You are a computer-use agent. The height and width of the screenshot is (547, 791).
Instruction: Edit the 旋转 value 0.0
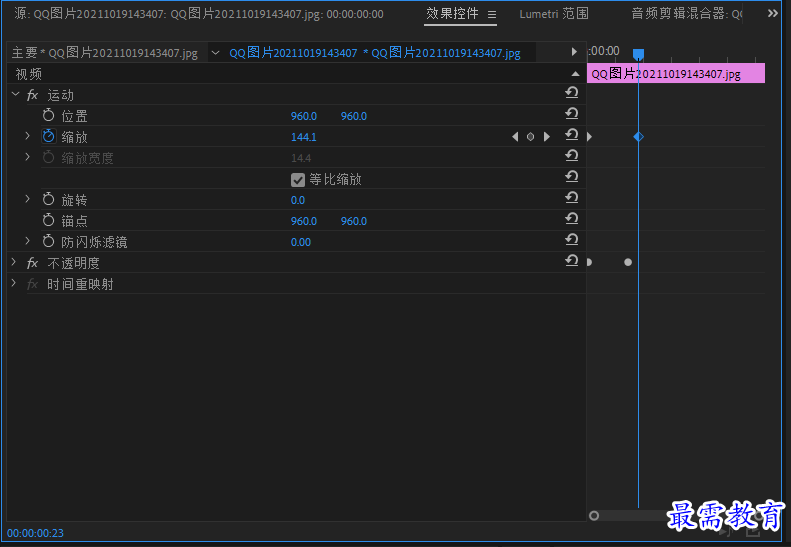click(x=298, y=200)
